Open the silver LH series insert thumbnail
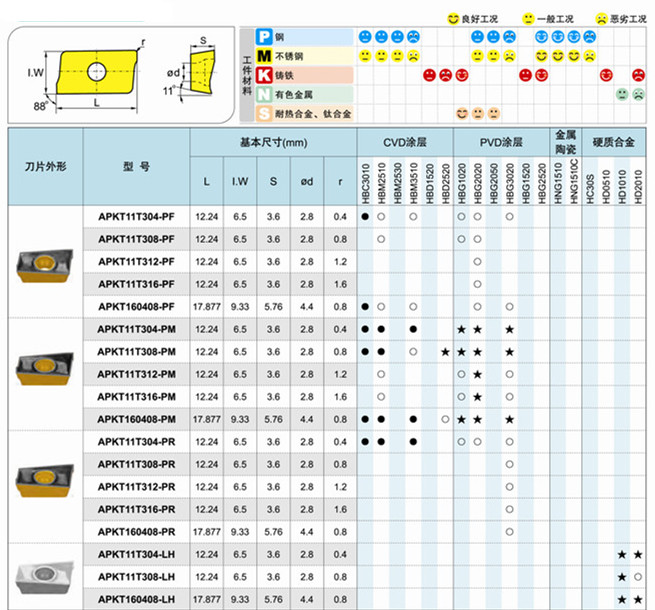 coord(45,575)
